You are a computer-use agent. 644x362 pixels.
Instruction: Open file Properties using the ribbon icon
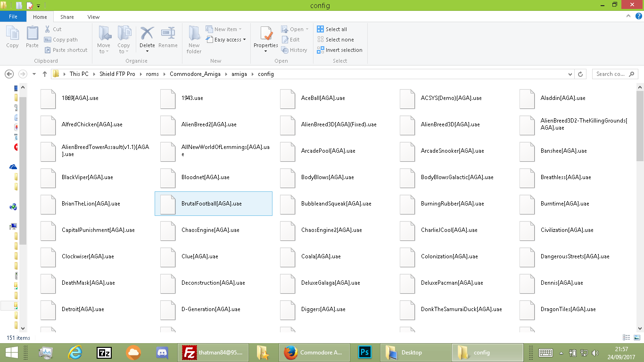(265, 38)
